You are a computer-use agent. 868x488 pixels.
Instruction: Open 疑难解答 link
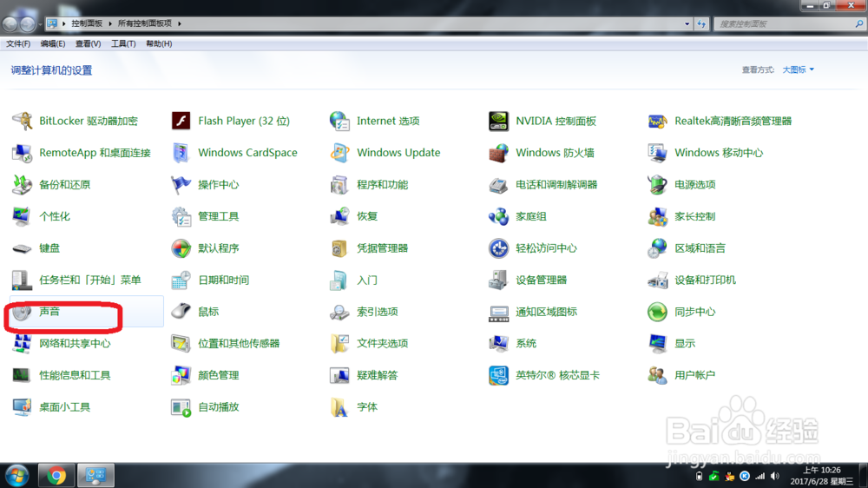(x=377, y=375)
